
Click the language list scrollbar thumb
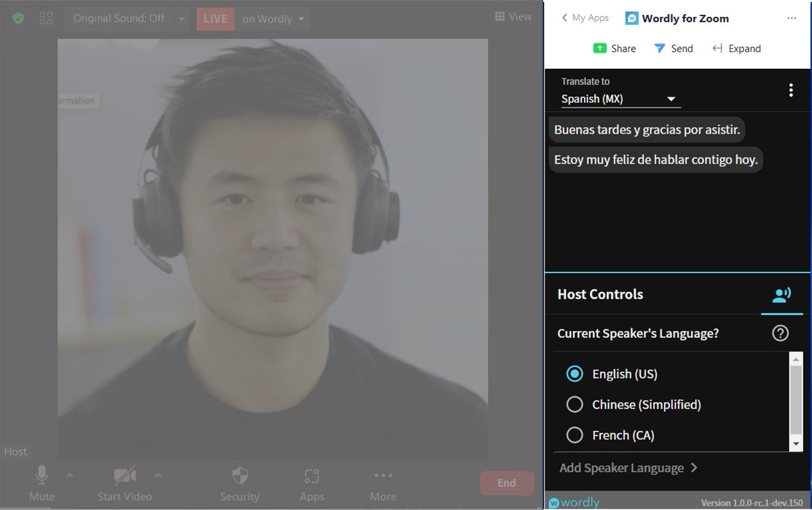(x=796, y=401)
